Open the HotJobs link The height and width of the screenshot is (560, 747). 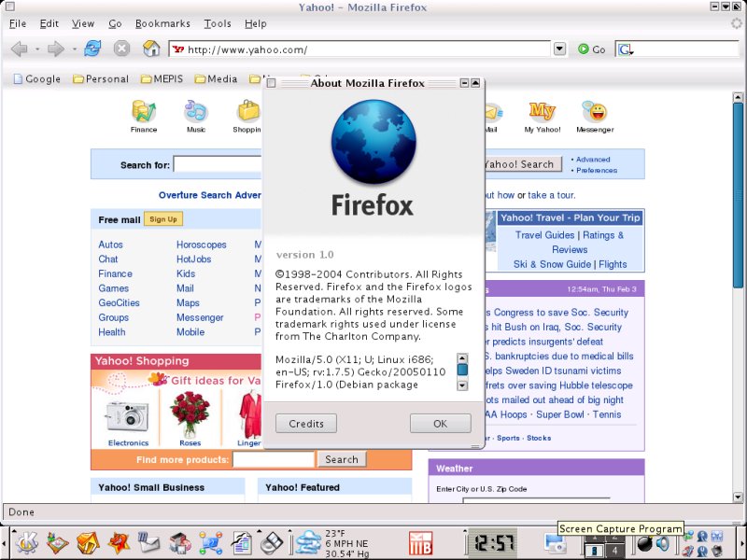[194, 259]
